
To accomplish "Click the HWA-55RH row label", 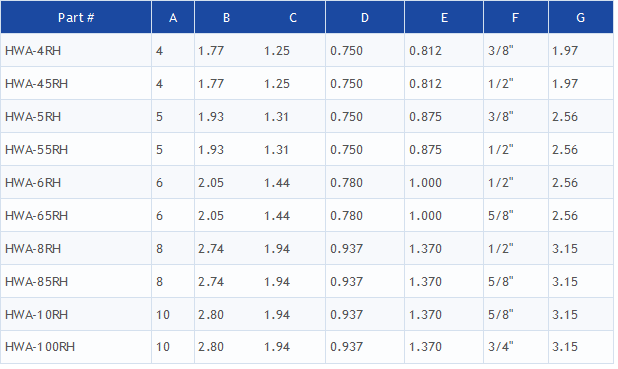I will tap(36, 150).
